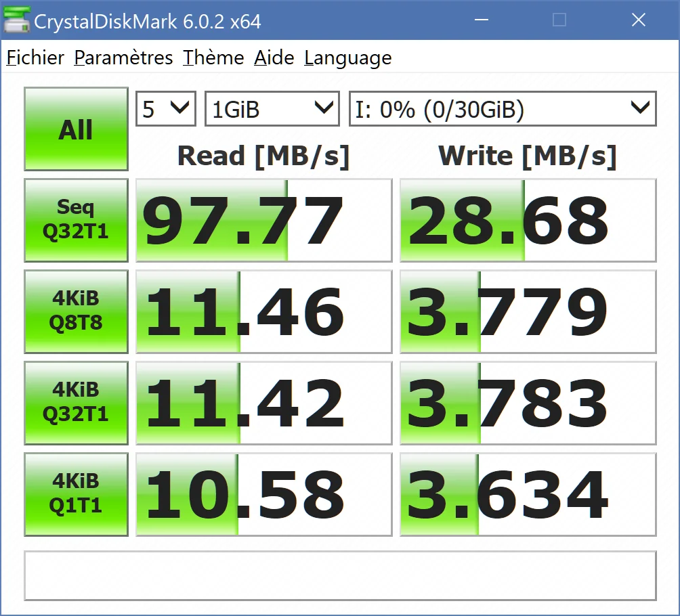Expand the drive selector I: 0% (0/30GiB)
The height and width of the screenshot is (616, 680).
pyautogui.click(x=503, y=109)
